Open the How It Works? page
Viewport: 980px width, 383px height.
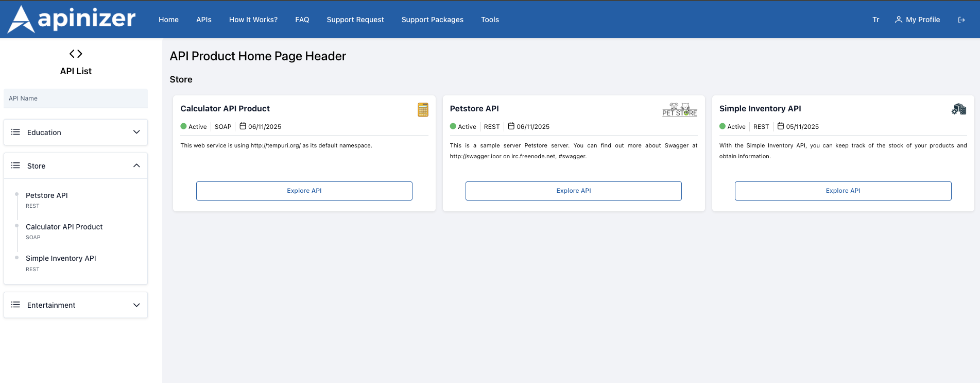point(253,20)
